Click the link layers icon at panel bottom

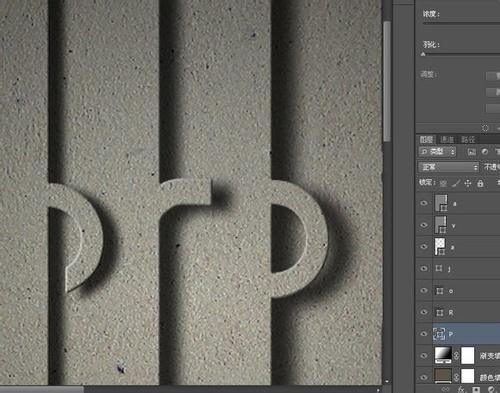445,389
